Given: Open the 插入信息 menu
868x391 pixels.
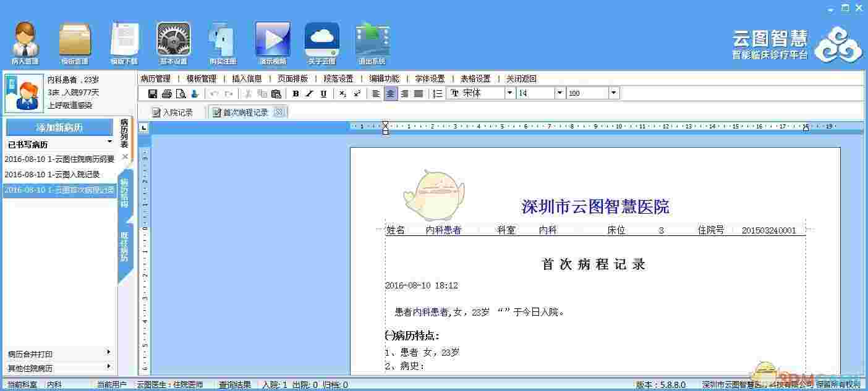Looking at the screenshot, I should pyautogui.click(x=247, y=78).
